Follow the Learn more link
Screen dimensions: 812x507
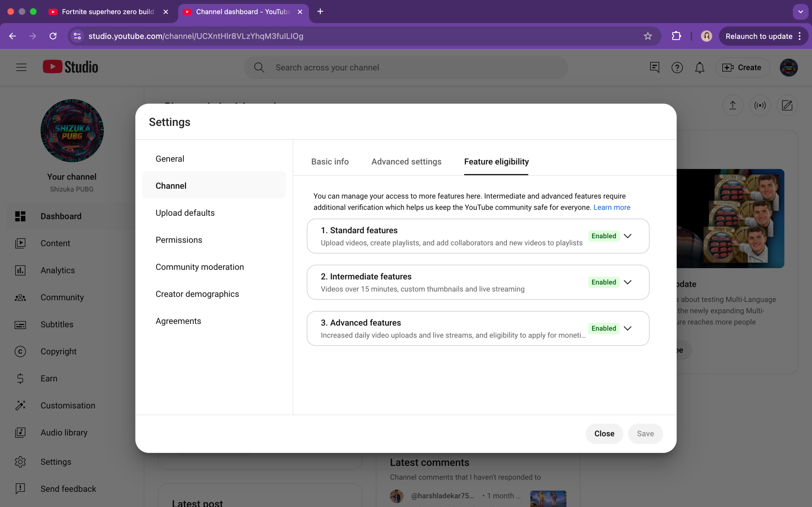(611, 207)
